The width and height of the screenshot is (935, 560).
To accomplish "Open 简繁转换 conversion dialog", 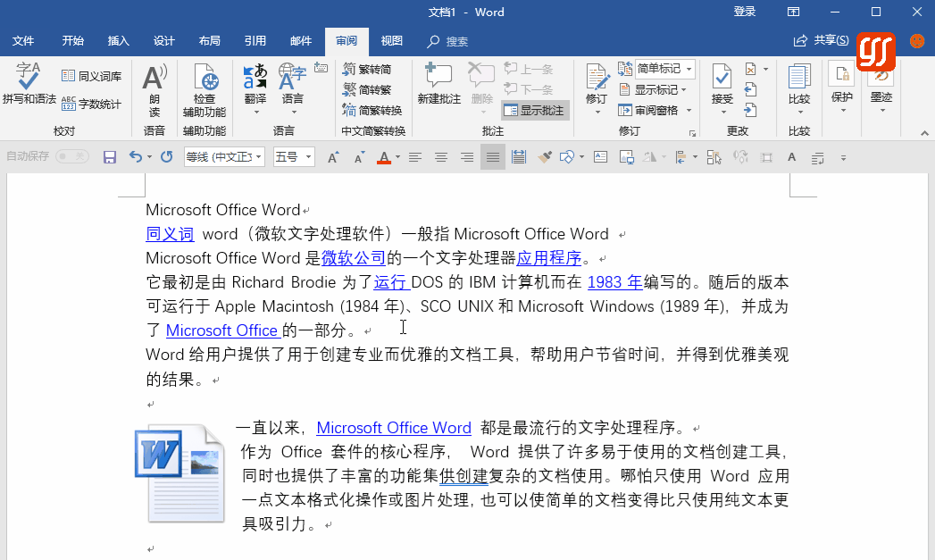I will click(372, 111).
